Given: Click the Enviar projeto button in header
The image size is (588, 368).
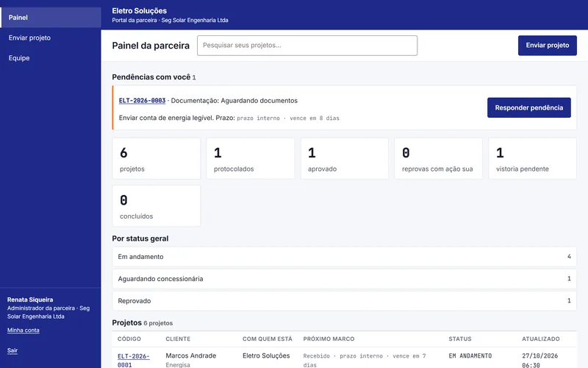Looking at the screenshot, I should coord(547,46).
